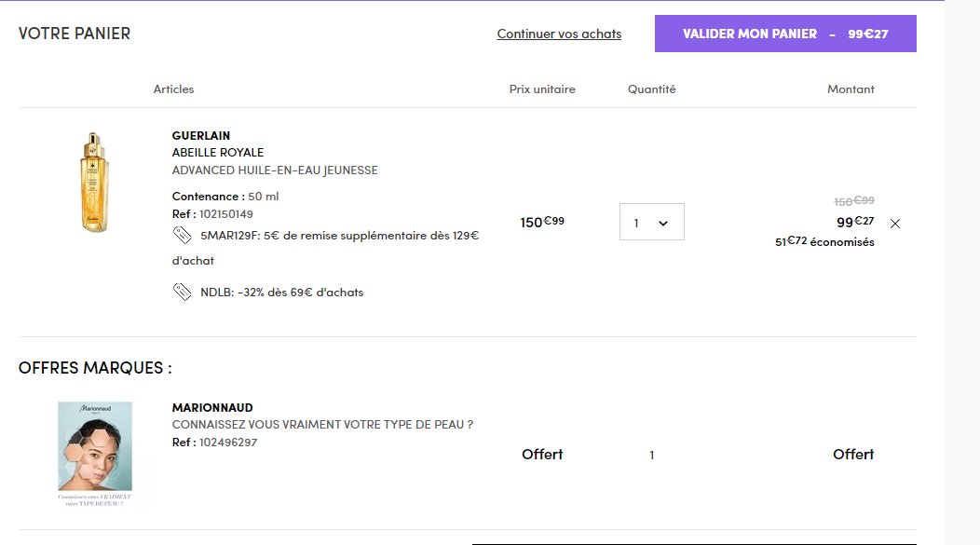The width and height of the screenshot is (980, 545).
Task: Open the Abeille Royale product title
Action: pos(218,153)
